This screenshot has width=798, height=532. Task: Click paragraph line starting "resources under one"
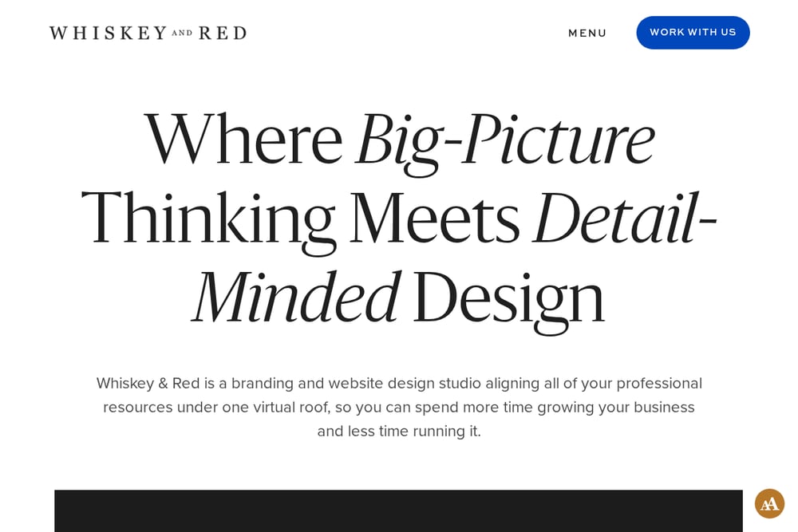399,408
